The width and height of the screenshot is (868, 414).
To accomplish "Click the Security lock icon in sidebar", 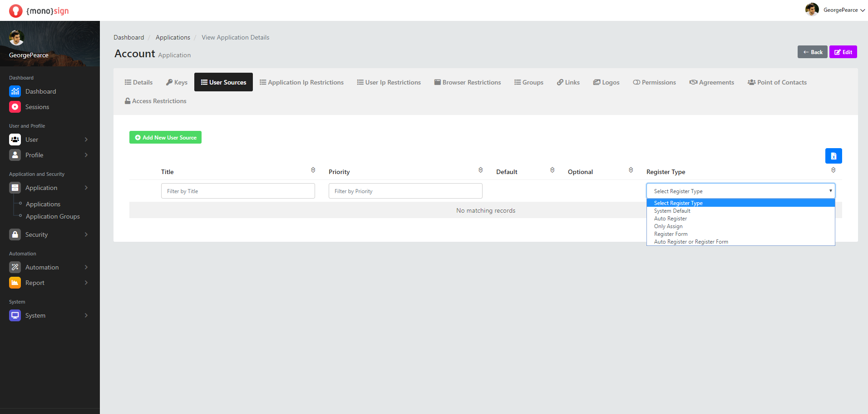I will [x=15, y=234].
